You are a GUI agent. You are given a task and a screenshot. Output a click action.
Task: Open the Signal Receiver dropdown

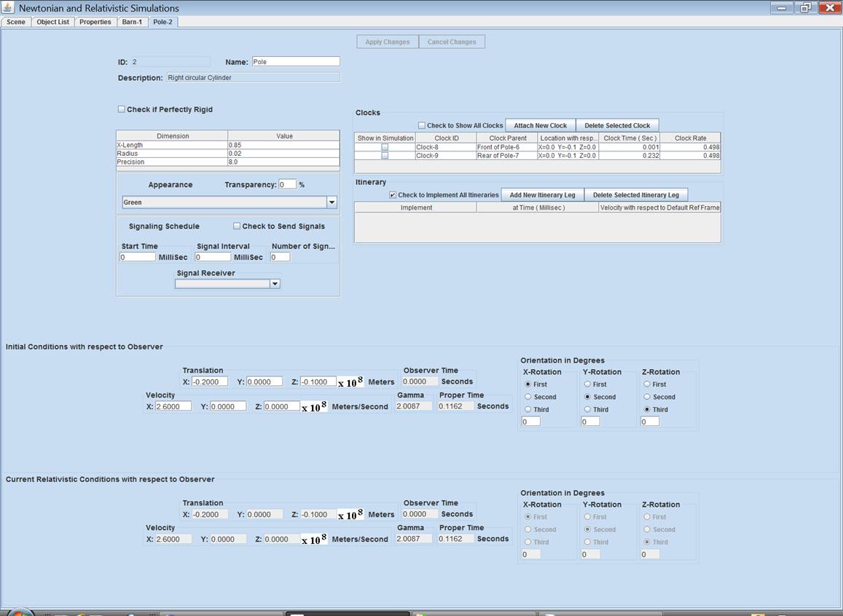click(275, 284)
